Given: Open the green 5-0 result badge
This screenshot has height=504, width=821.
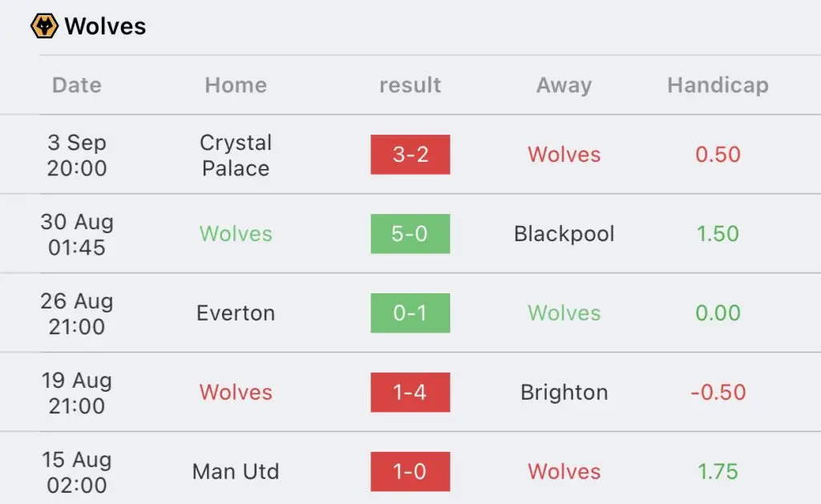Looking at the screenshot, I should (x=410, y=233).
